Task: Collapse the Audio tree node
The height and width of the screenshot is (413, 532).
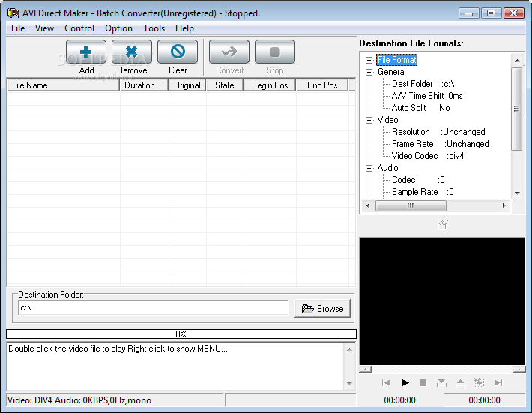Action: (x=369, y=169)
